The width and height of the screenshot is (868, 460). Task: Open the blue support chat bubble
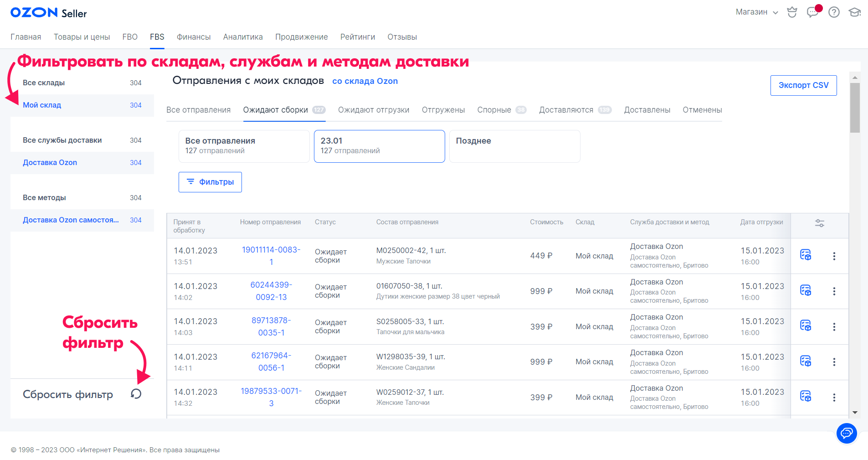(846, 433)
